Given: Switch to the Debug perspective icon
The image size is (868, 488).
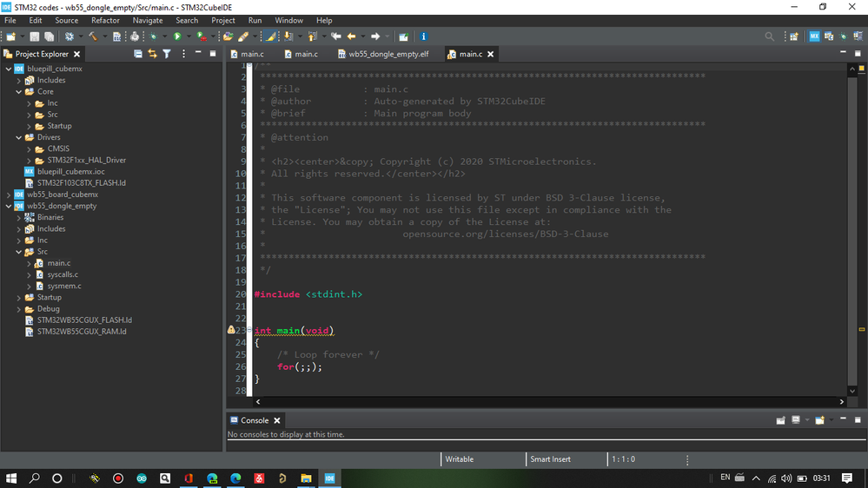Looking at the screenshot, I should point(843,36).
